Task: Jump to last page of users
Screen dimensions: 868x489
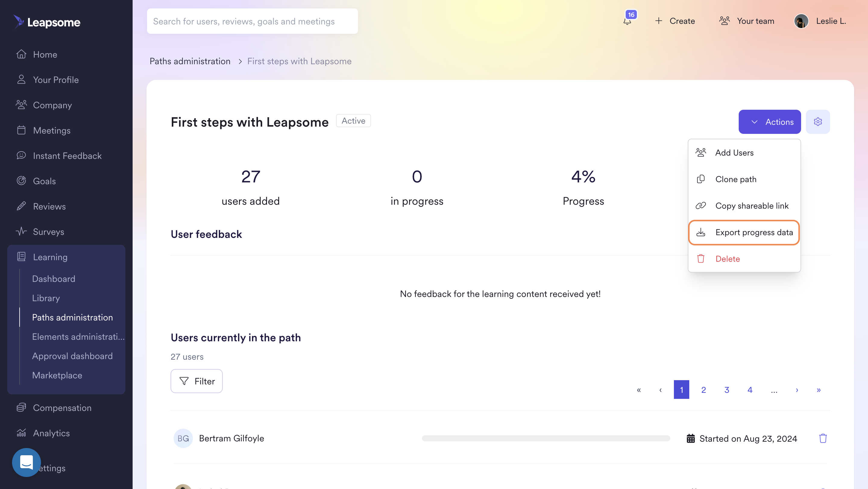Action: tap(819, 390)
